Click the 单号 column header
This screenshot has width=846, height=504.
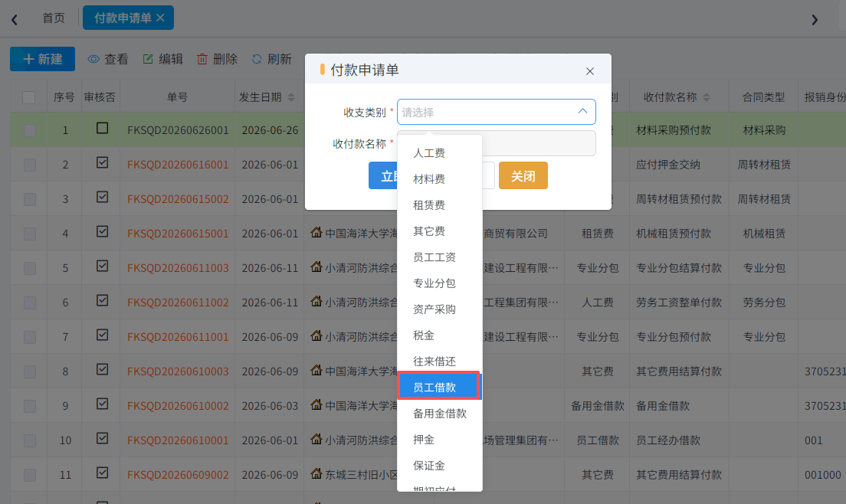point(177,97)
